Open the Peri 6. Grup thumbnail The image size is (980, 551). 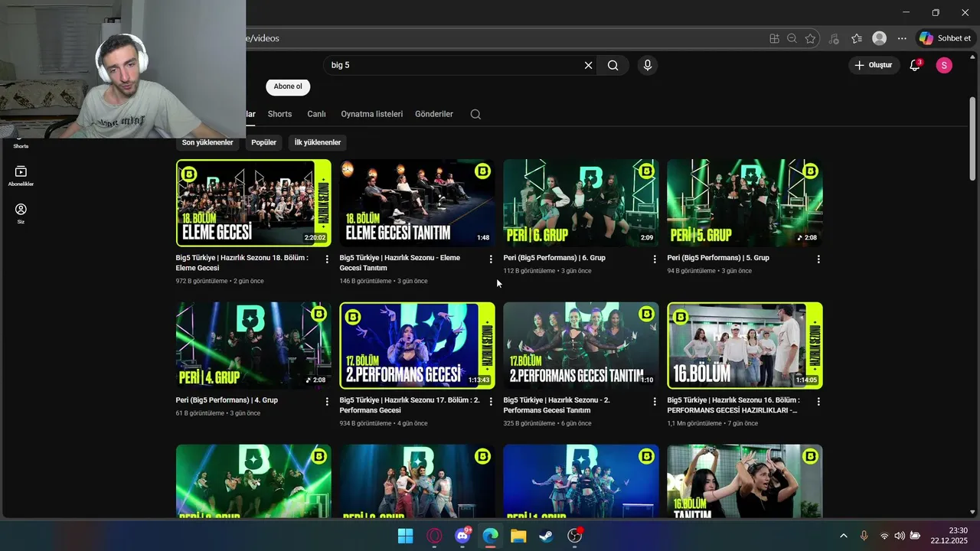[581, 203]
